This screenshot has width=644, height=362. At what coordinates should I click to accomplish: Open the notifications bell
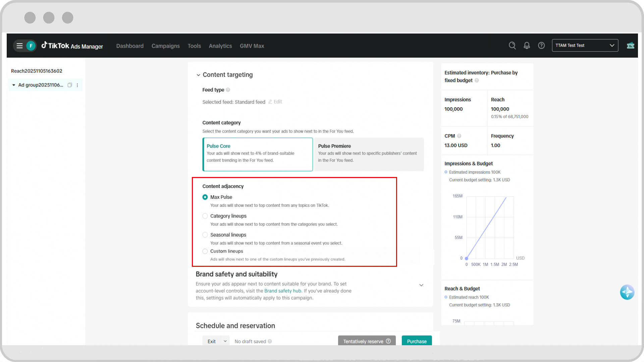coord(527,46)
